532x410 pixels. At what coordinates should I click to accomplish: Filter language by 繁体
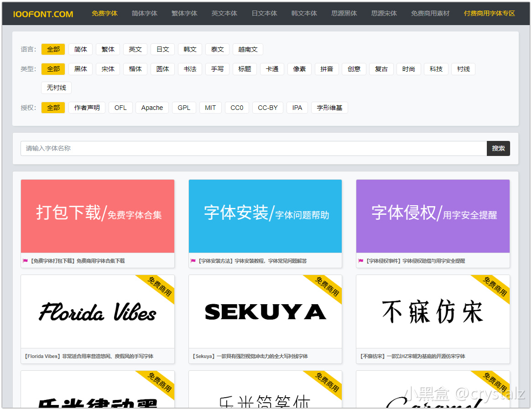point(108,49)
